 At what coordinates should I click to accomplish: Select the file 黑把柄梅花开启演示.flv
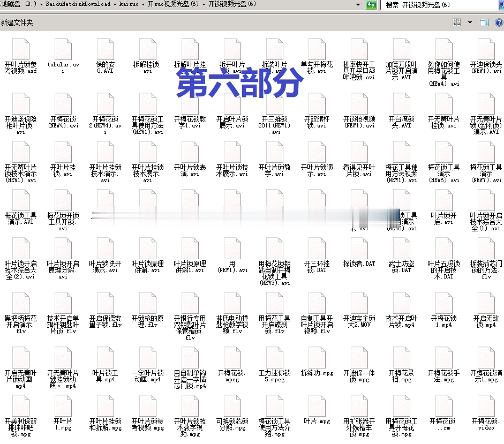(x=21, y=313)
